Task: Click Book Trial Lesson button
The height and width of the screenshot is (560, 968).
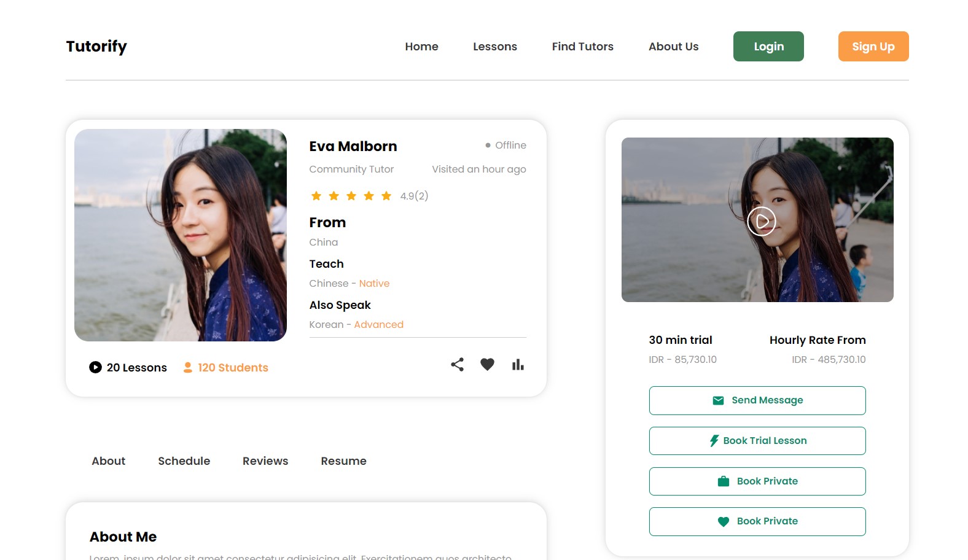Action: click(x=757, y=441)
